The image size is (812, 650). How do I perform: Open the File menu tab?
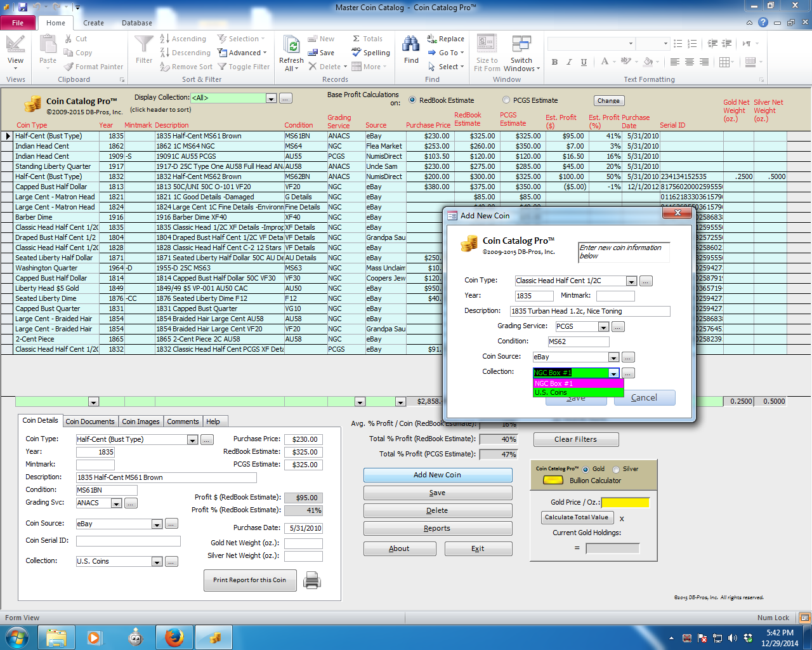click(18, 23)
